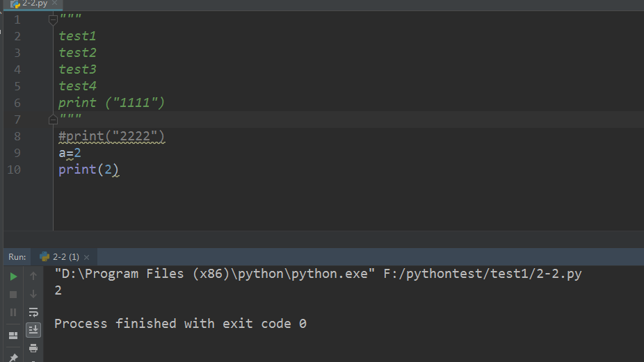This screenshot has width=644, height=362.
Task: Click the test1 docstring line
Action: [x=77, y=36]
